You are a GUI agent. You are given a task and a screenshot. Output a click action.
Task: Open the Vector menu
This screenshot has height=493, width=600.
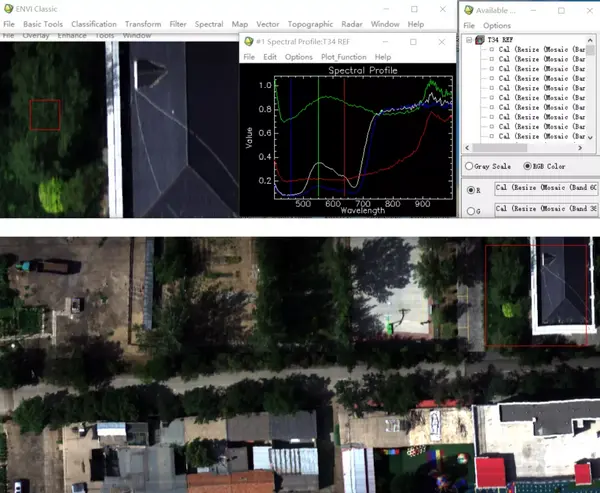coord(267,24)
